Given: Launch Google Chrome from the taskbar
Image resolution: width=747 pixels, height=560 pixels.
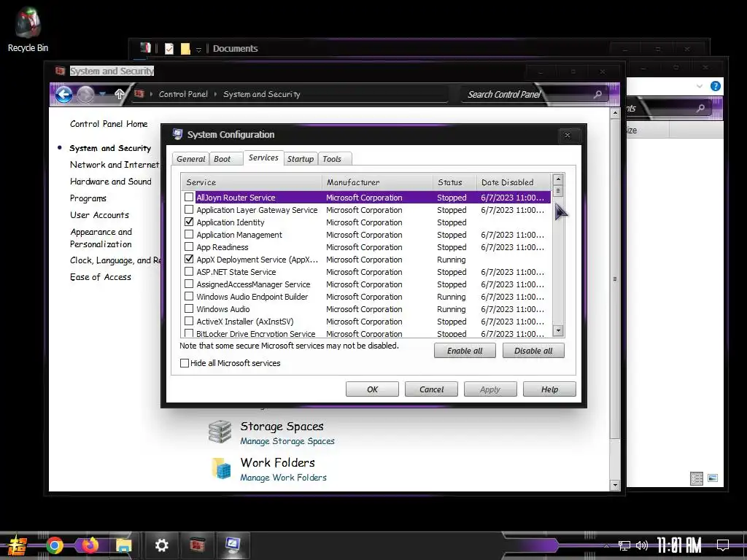Looking at the screenshot, I should point(55,545).
